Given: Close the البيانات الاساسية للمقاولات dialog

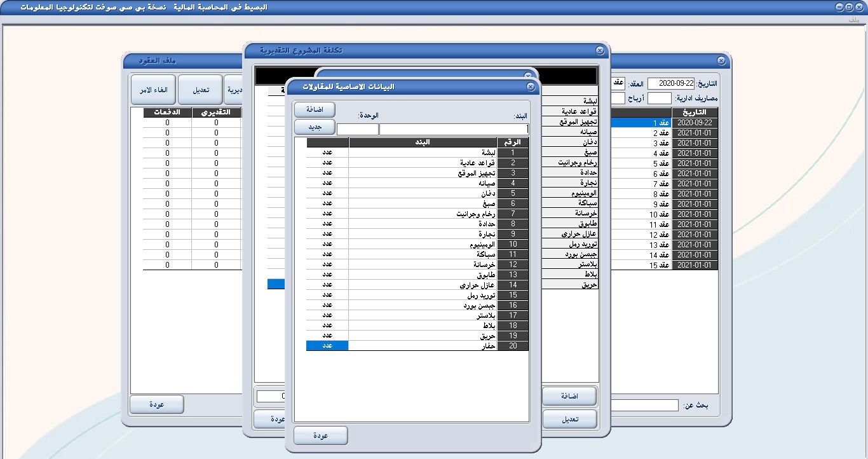Looking at the screenshot, I should click(x=530, y=87).
